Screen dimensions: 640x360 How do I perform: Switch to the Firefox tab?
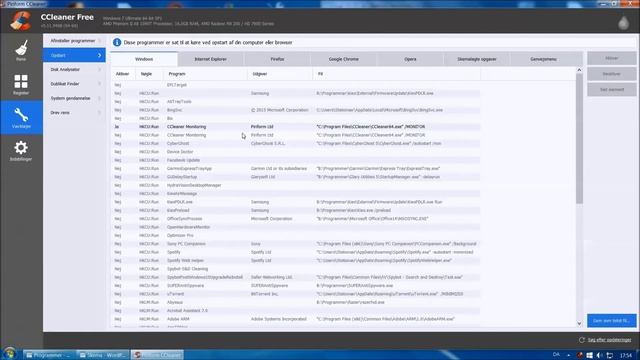pos(278,59)
